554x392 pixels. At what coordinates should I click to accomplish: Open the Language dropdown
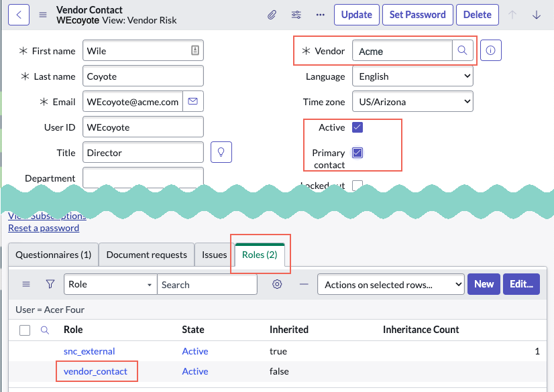coord(412,76)
